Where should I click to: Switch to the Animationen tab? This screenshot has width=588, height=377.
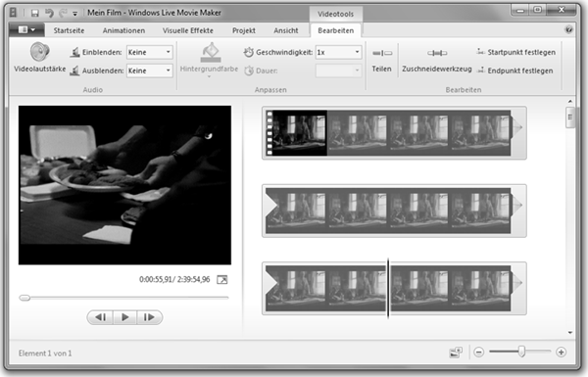coord(123,30)
